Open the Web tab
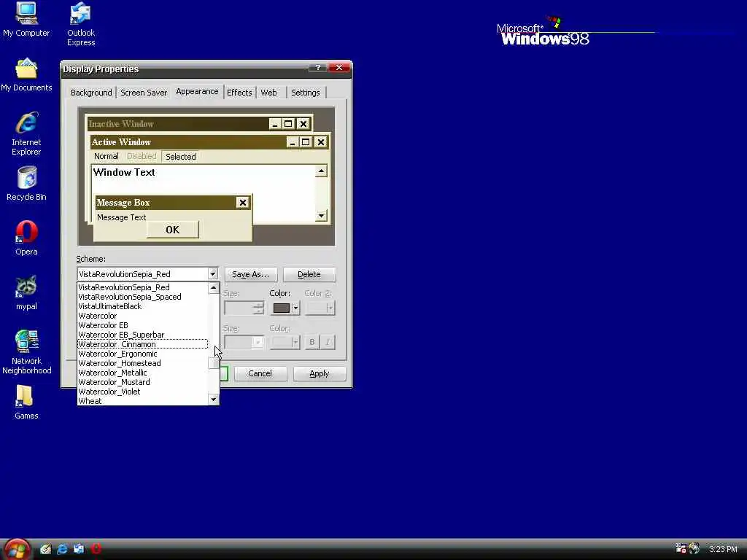Image resolution: width=747 pixels, height=560 pixels. point(268,93)
